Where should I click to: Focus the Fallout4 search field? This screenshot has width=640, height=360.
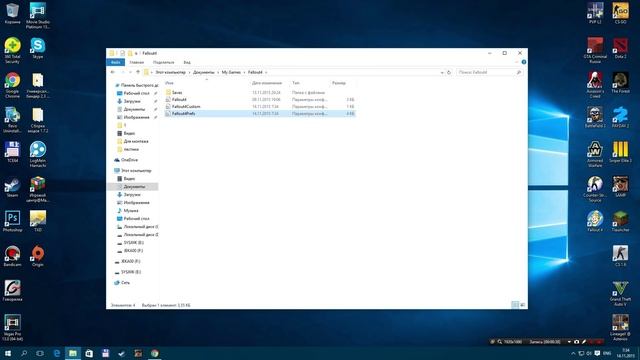click(489, 72)
